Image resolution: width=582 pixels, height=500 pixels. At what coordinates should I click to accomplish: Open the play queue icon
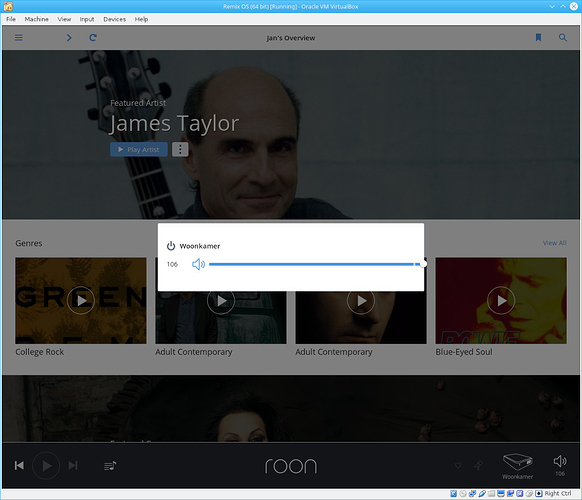110,465
